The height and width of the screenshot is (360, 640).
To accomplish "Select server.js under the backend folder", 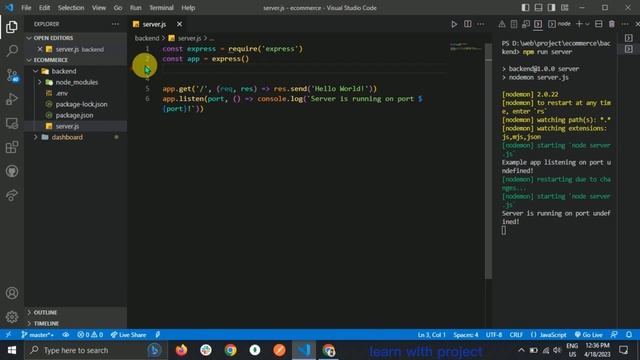I will 75,126.
